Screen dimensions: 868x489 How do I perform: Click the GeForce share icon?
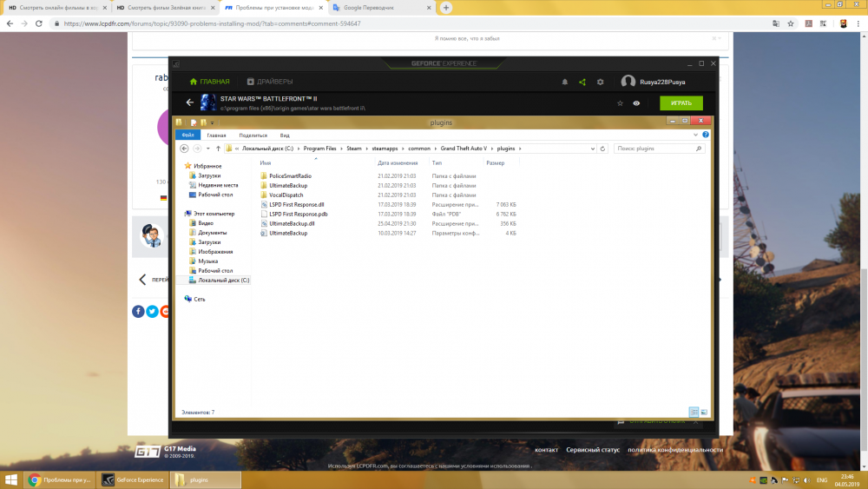pyautogui.click(x=582, y=82)
